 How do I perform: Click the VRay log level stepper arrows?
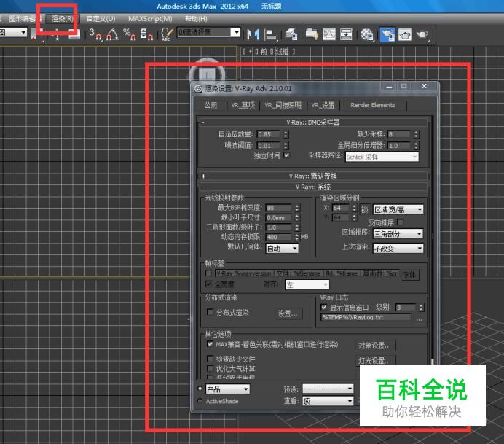tap(421, 308)
